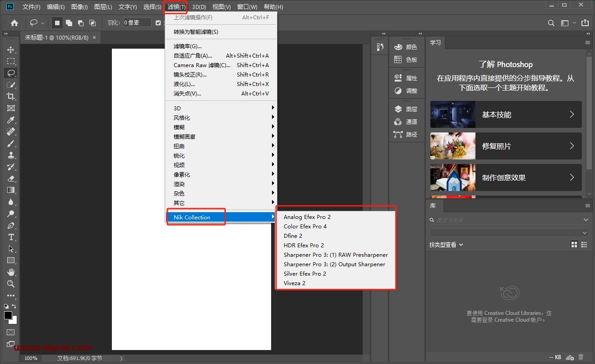The image size is (595, 364).
Task: Open Nik Collection submenu
Action: pos(221,217)
